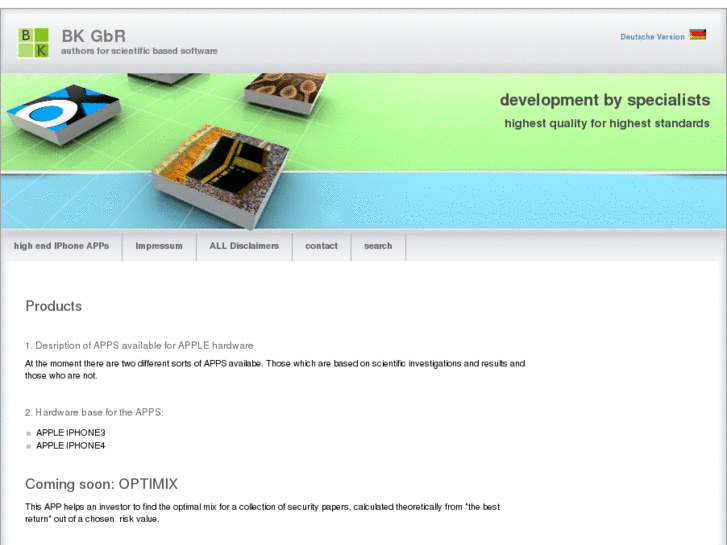Click the APPLE IPHONE4 list item
Screen dimensions: 727x545
pyautogui.click(x=70, y=446)
